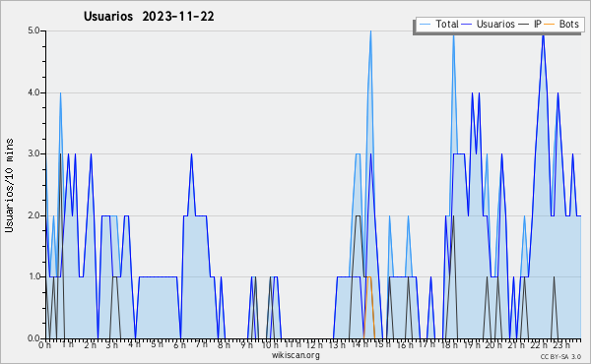Screen dimensions: 591x364
Task: Click the 5.0 y-axis value
Action: (33, 30)
